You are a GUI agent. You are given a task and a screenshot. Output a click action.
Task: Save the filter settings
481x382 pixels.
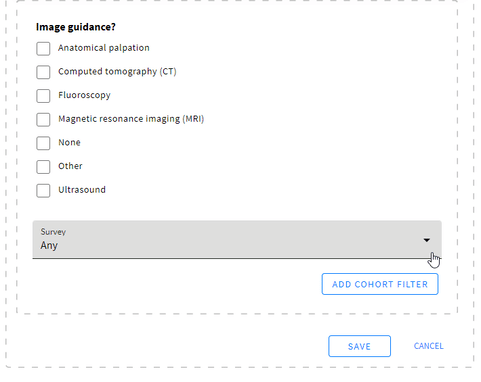tap(359, 346)
